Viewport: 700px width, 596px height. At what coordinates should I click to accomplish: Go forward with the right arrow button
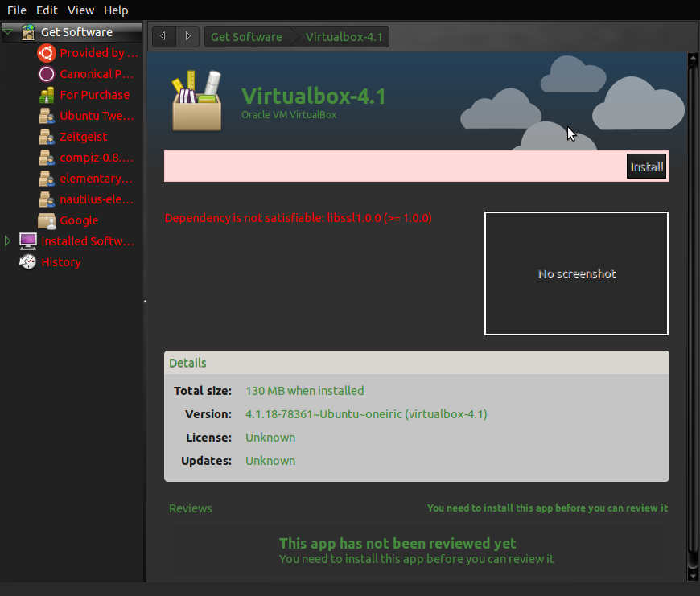pos(188,36)
